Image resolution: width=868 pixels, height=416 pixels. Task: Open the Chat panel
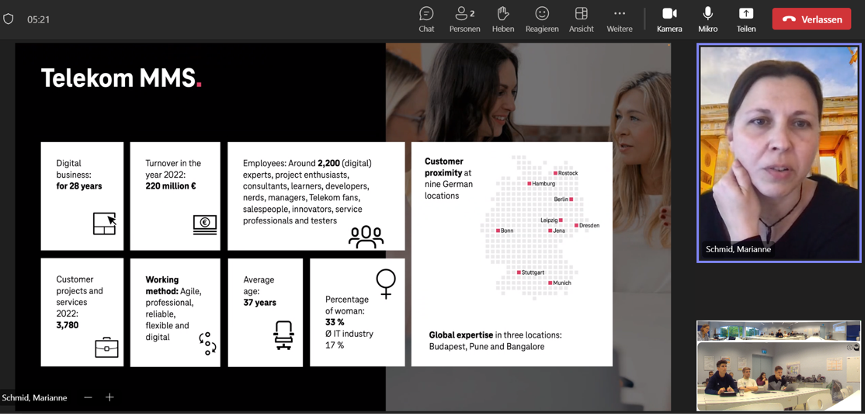[426, 19]
